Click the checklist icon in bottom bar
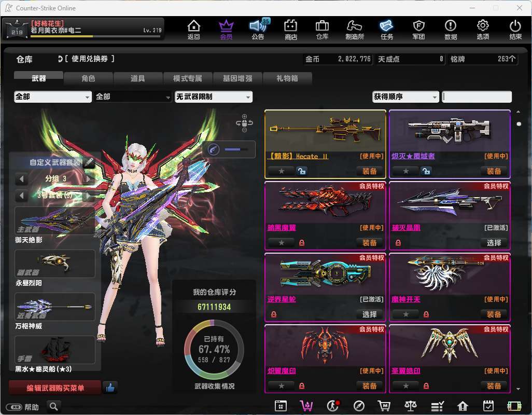532x415 pixels. coord(437,406)
